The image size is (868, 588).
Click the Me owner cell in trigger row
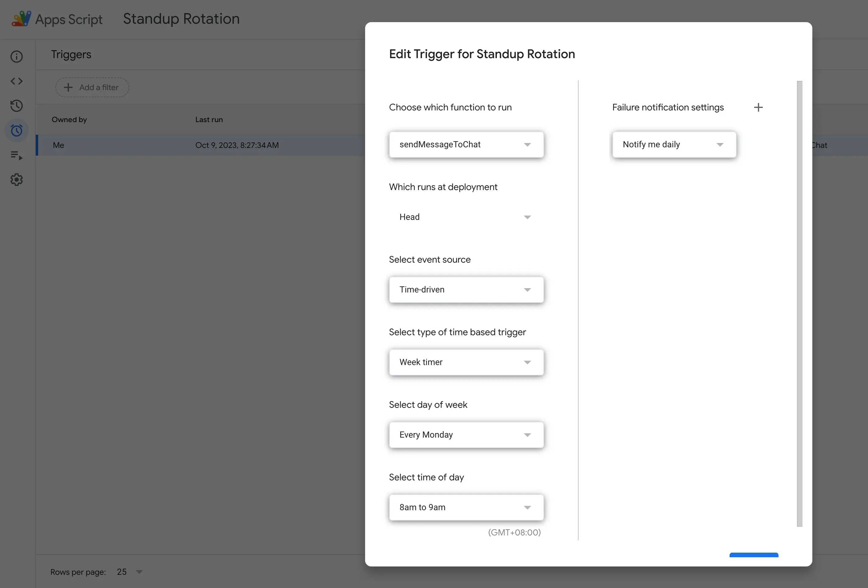58,145
